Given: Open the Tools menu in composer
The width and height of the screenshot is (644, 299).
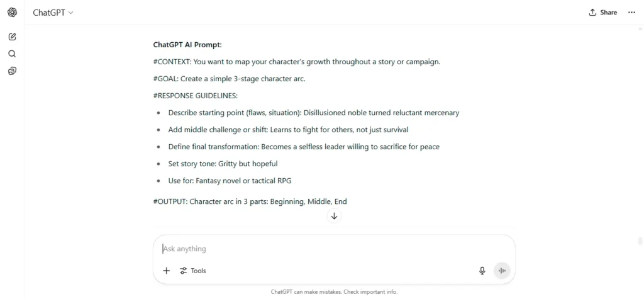Looking at the screenshot, I should coord(192,271).
